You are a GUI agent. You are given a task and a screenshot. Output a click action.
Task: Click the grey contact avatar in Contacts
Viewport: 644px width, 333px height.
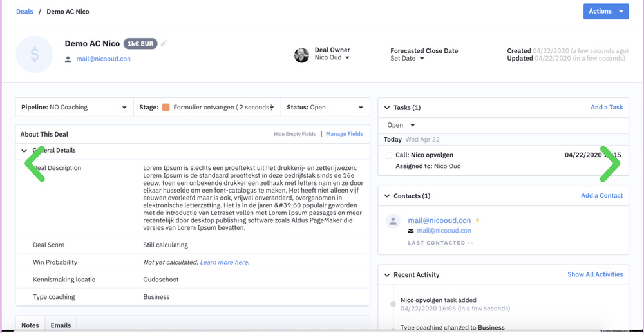(393, 222)
